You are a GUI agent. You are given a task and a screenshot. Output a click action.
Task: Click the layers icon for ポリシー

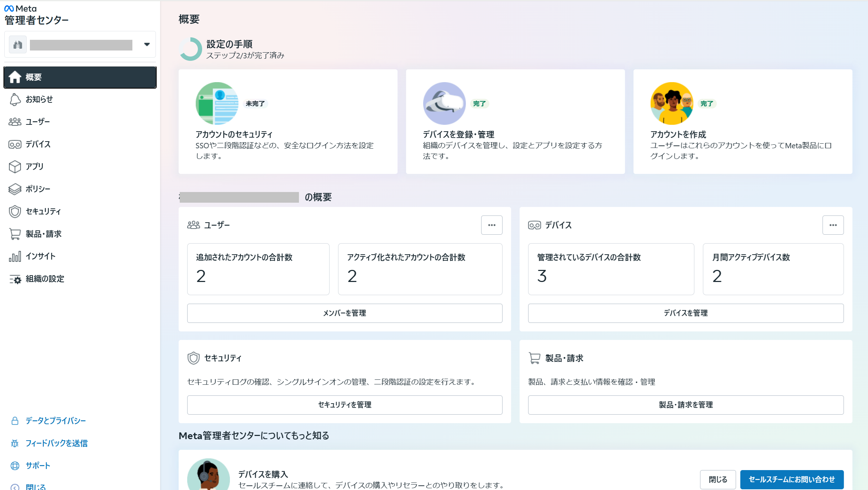point(15,189)
